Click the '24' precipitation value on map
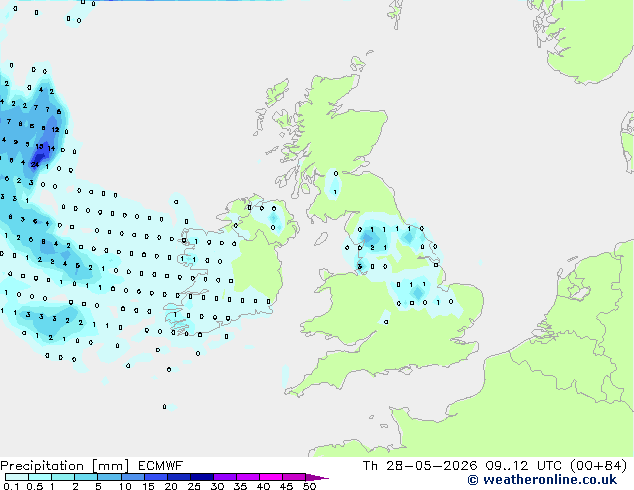The width and height of the screenshot is (634, 490). coord(35,164)
